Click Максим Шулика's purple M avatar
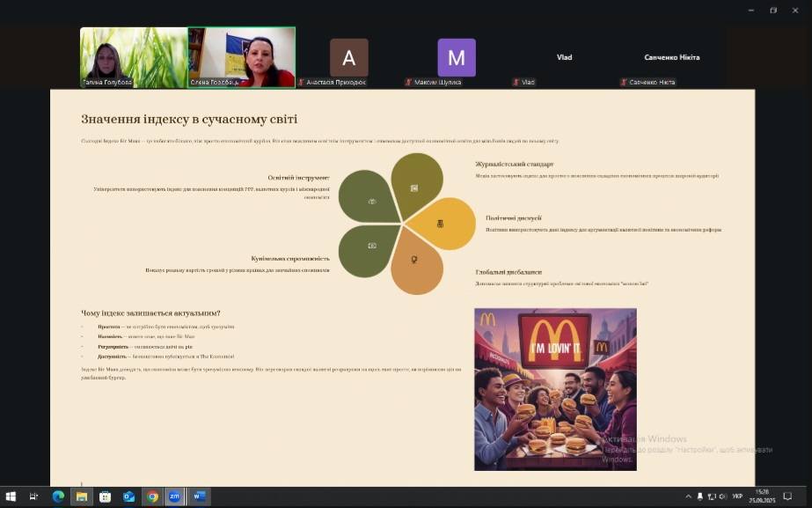Viewport: 812px width, 508px height. tap(456, 58)
